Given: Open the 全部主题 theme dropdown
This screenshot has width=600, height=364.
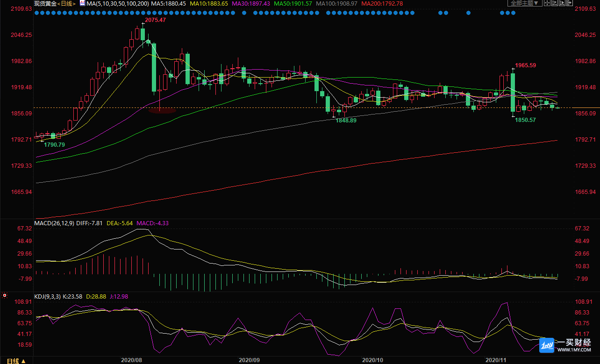Looking at the screenshot, I should [x=525, y=3].
